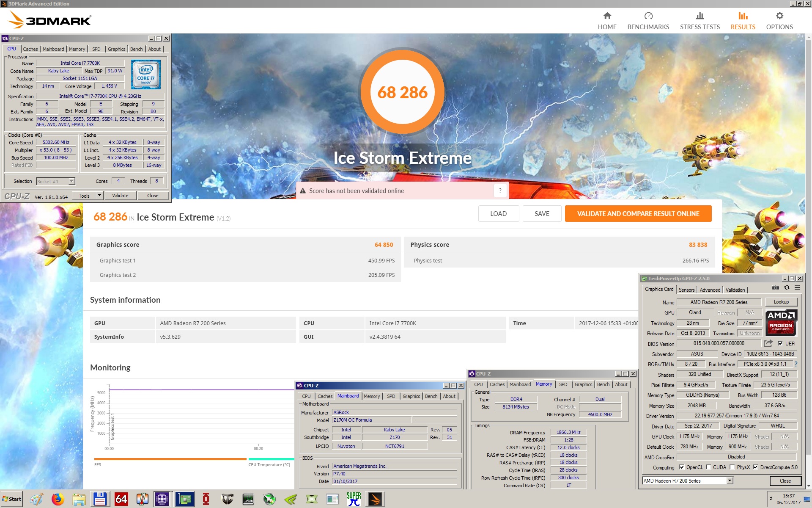
Task: Click the teal CPU Temperature legend bar
Action: click(271, 459)
